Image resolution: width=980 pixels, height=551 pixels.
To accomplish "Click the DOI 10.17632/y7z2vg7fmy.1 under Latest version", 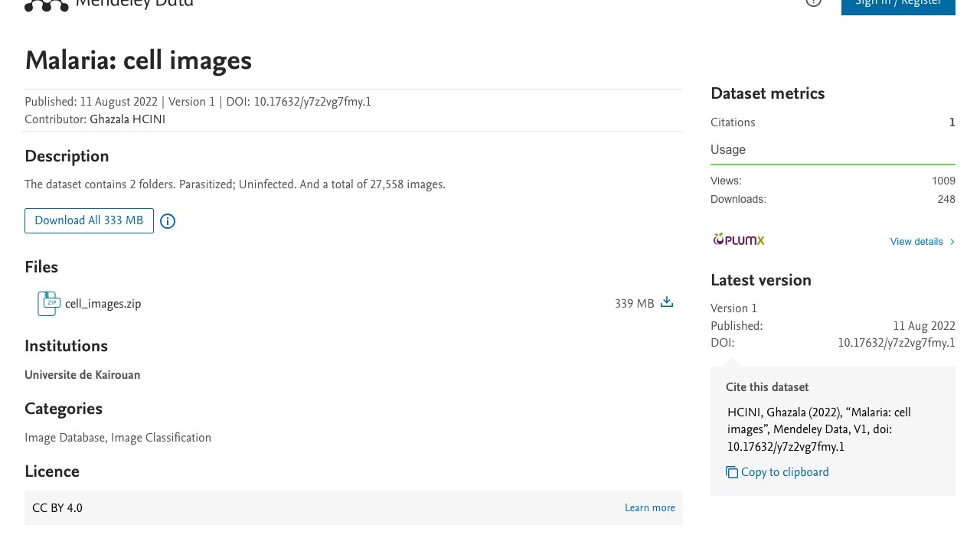I will point(897,343).
